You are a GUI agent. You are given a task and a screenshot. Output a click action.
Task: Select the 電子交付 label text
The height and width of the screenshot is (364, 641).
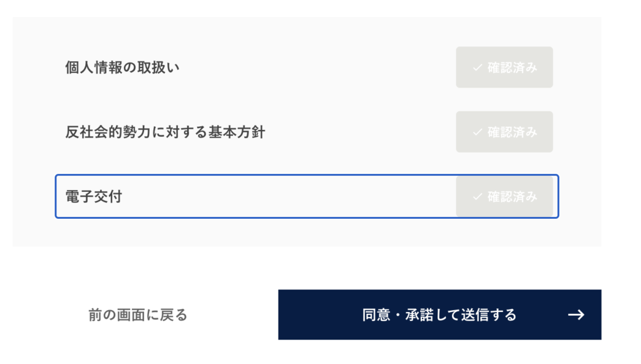coord(93,196)
